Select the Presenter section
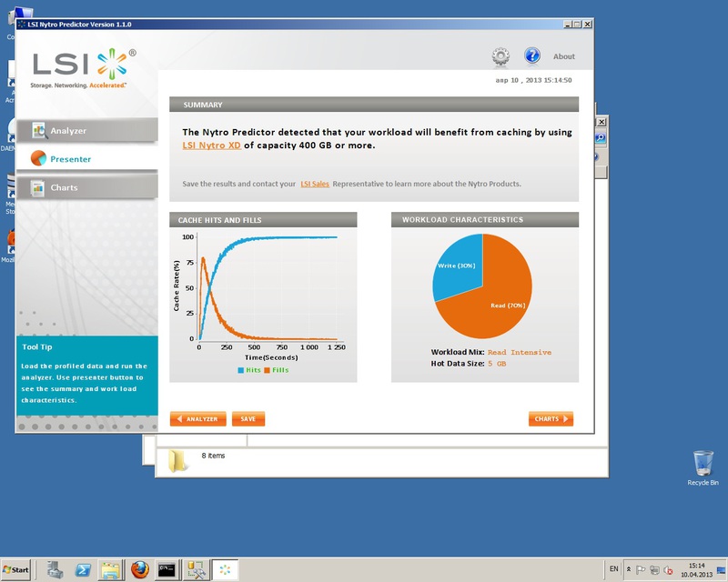Image resolution: width=728 pixels, height=582 pixels. pyautogui.click(x=87, y=159)
